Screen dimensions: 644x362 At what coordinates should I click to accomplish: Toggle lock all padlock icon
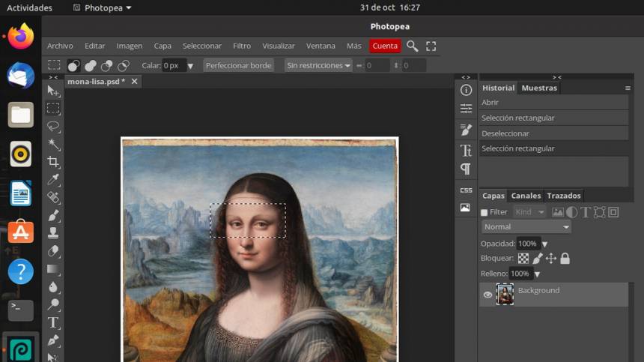click(x=565, y=259)
